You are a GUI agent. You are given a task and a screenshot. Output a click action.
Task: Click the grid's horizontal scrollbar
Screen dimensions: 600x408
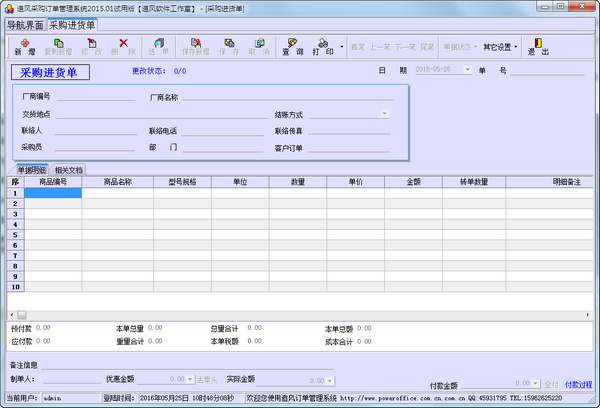click(x=300, y=315)
